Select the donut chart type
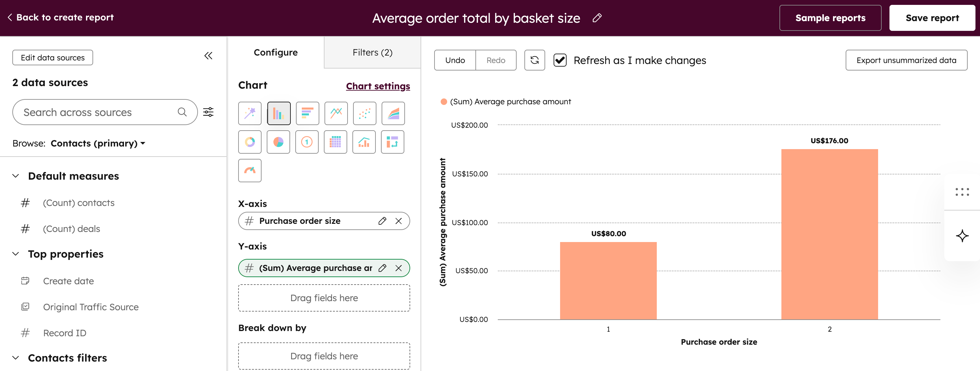Image resolution: width=980 pixels, height=371 pixels. pyautogui.click(x=250, y=142)
